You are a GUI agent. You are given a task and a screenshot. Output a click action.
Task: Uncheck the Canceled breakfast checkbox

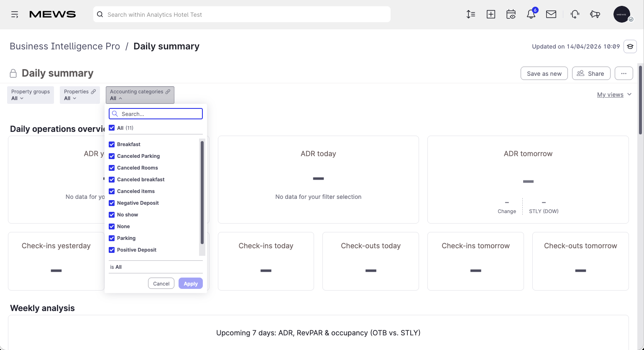click(112, 180)
